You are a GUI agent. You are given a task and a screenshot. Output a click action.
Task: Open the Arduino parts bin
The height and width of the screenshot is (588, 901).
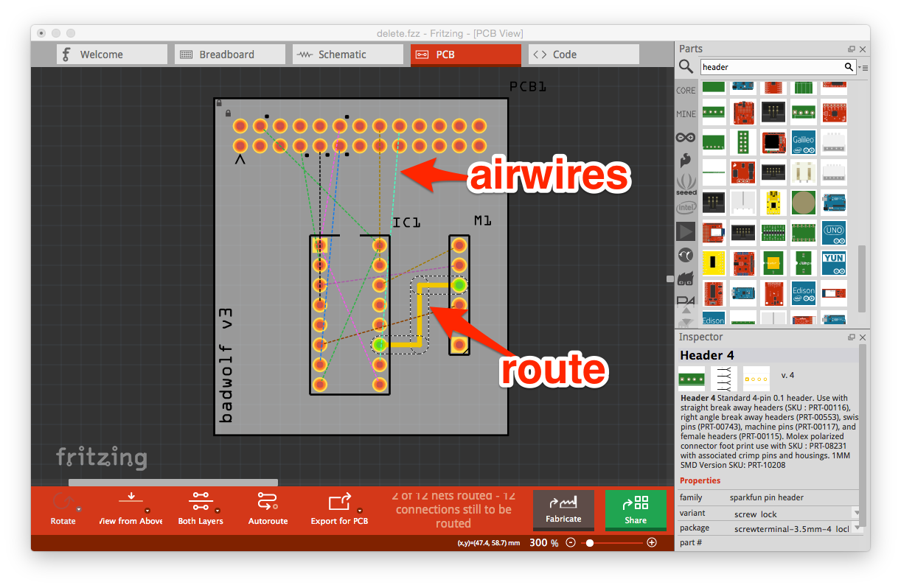686,137
